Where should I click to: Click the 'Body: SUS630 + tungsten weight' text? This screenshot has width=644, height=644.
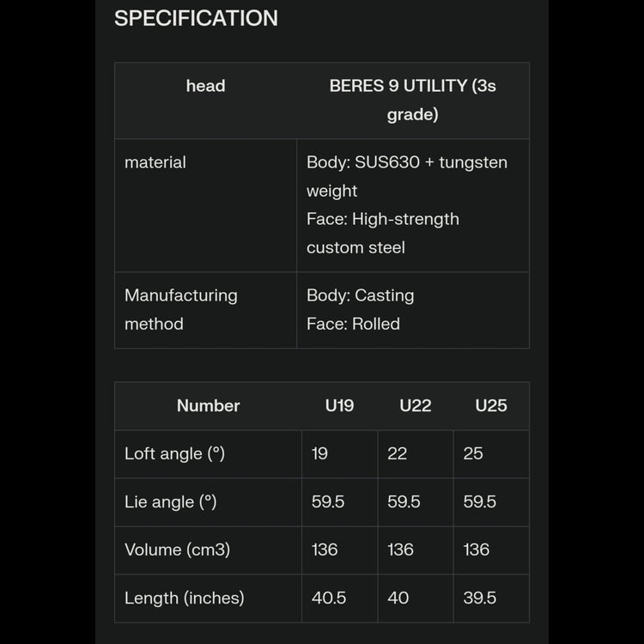(406, 176)
